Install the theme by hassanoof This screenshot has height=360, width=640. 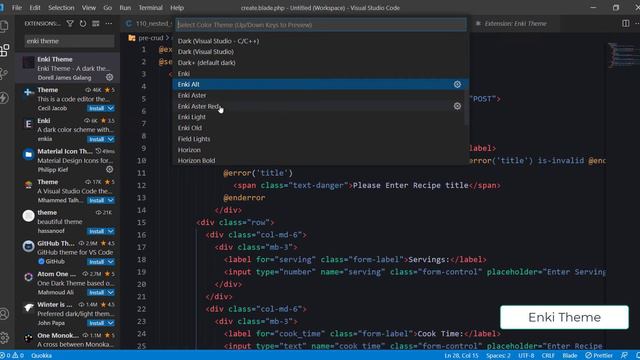click(97, 231)
